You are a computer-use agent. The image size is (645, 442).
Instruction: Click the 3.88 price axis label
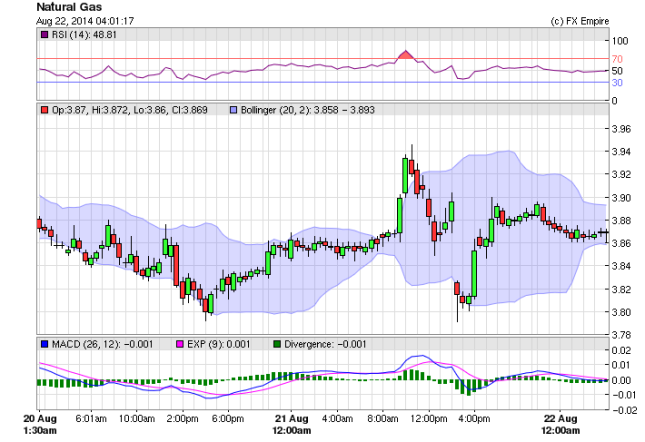[621, 221]
